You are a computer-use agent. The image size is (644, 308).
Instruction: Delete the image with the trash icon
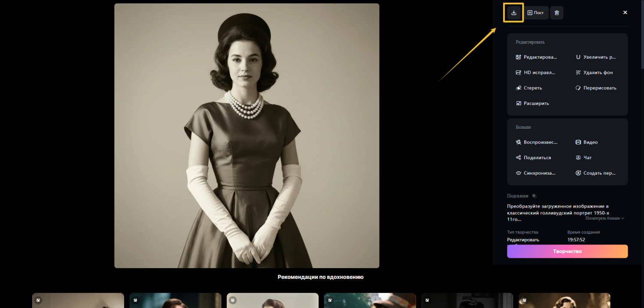(557, 13)
